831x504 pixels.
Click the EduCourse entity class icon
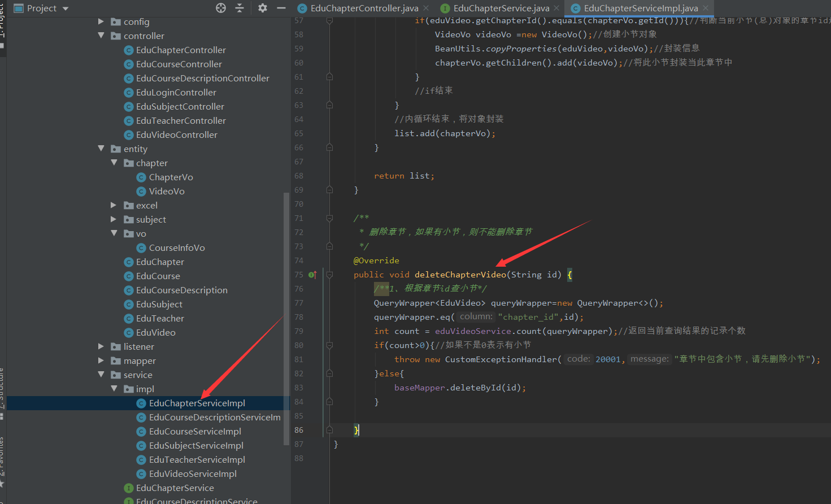point(128,276)
